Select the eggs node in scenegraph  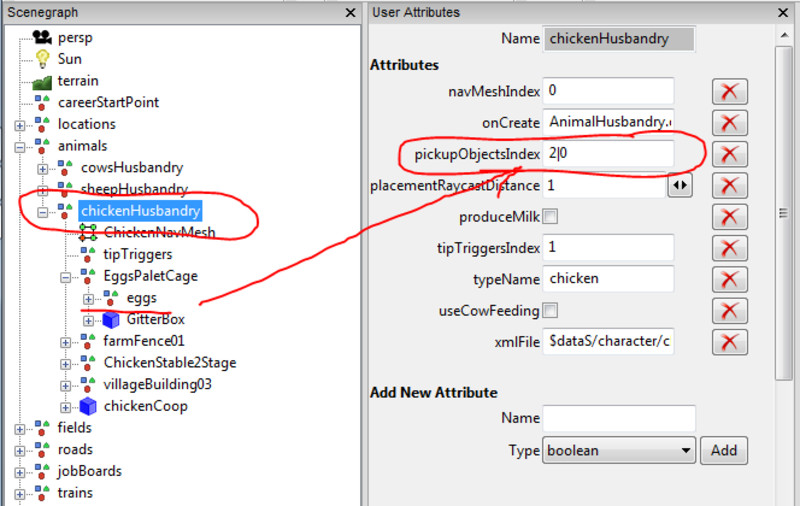141,298
